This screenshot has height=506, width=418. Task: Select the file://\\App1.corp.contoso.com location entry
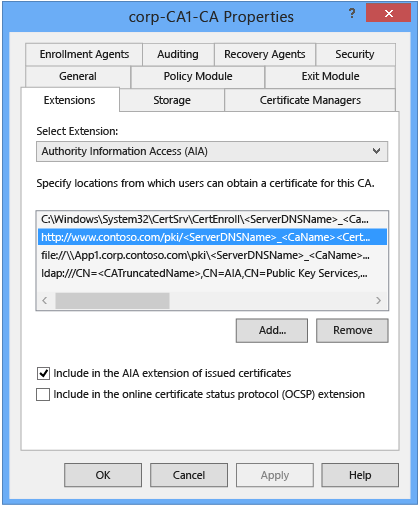point(212,255)
